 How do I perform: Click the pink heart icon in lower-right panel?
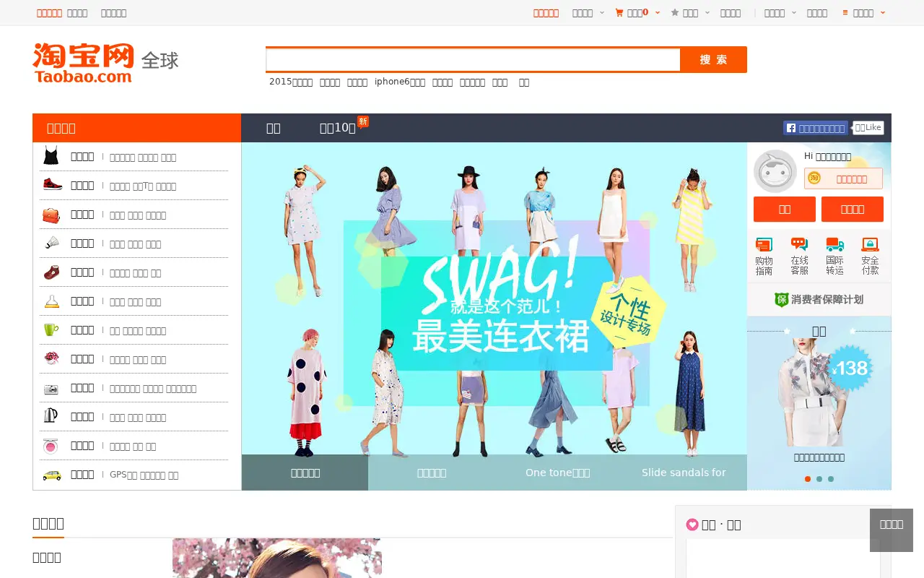(692, 525)
